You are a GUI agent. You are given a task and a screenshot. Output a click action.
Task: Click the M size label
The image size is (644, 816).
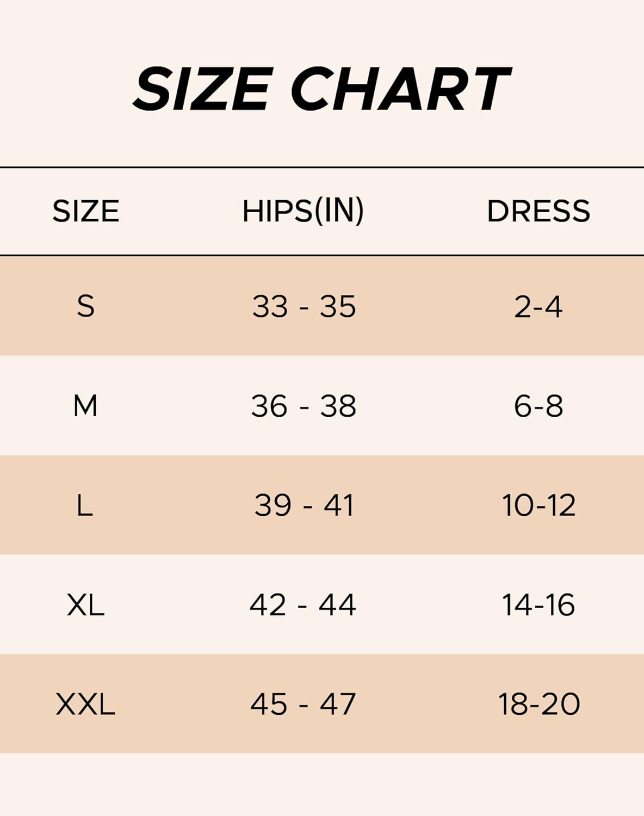click(x=85, y=406)
